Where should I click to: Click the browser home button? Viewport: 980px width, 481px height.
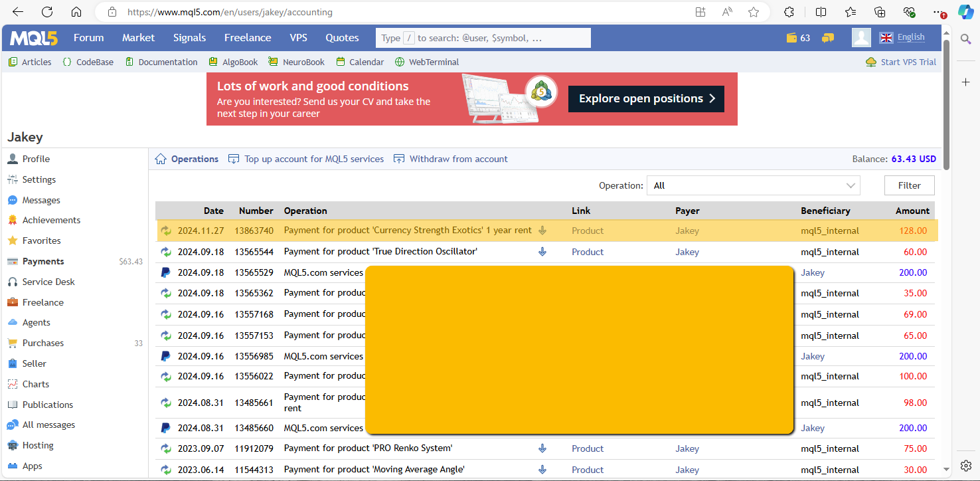(x=76, y=12)
